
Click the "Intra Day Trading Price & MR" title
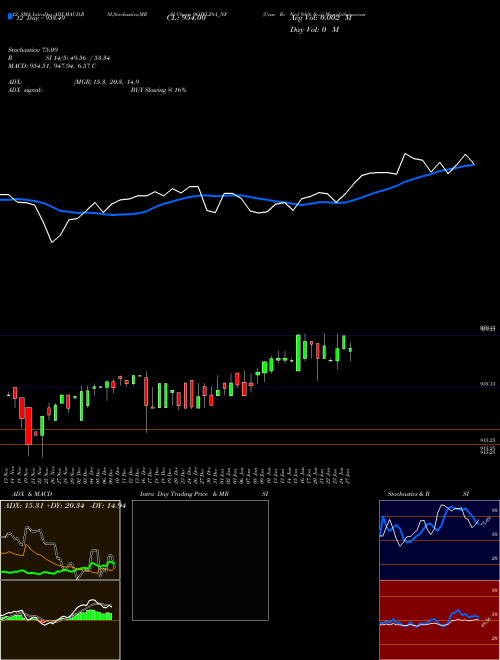click(x=184, y=494)
